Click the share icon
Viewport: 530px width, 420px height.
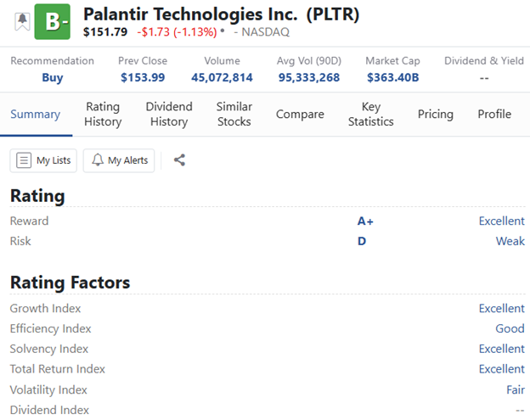pos(179,160)
